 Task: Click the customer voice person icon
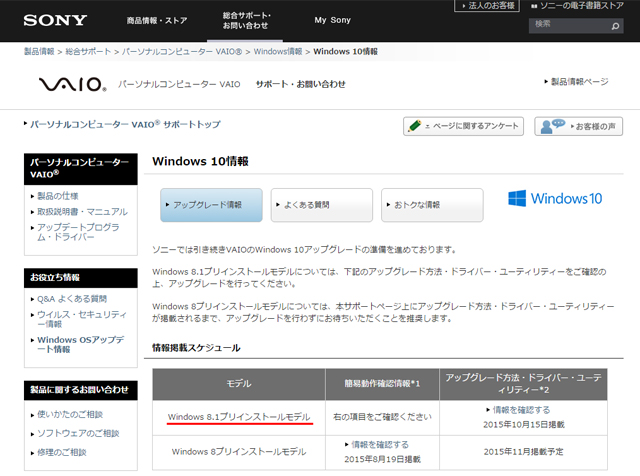click(552, 126)
